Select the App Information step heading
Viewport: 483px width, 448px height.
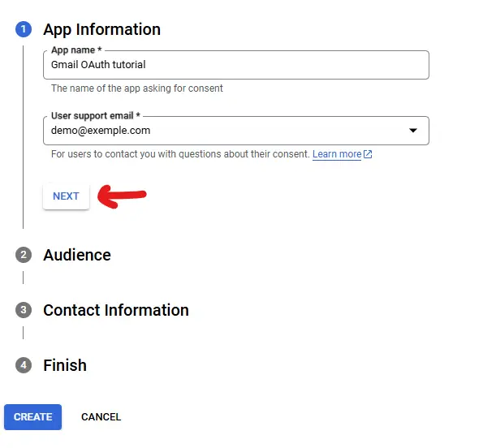coord(102,29)
